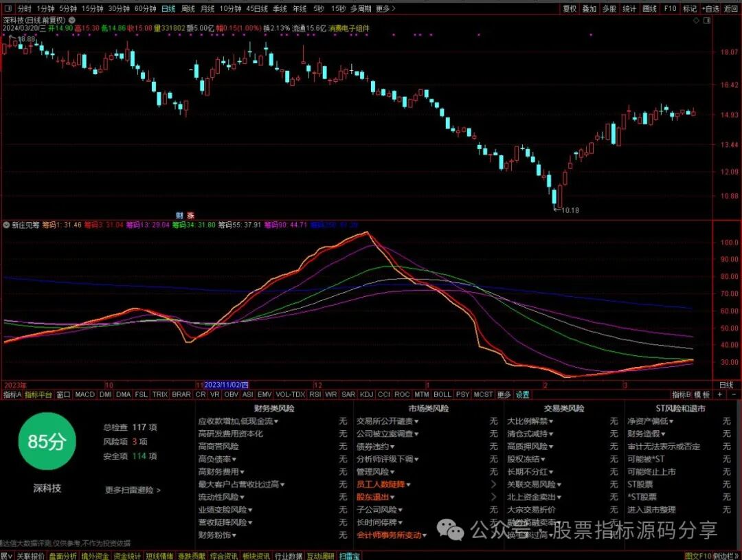Expand 大比例解禁 item
This screenshot has height=560, width=742.
coord(530,421)
